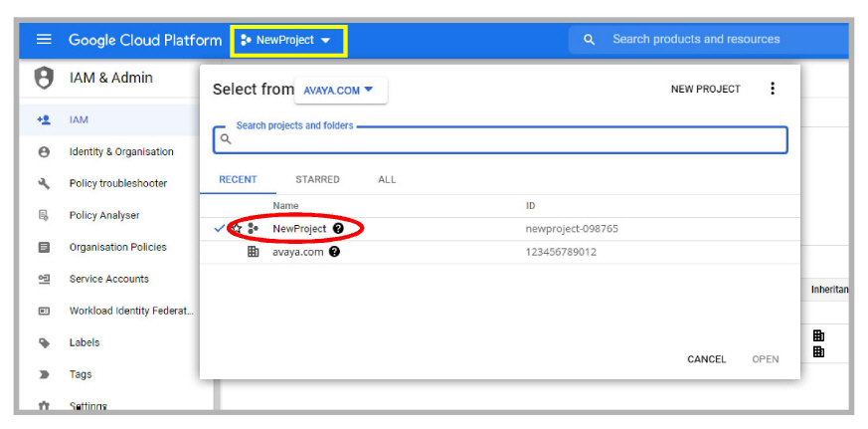This screenshot has height=429, width=868.
Task: Click the Service Accounts icon
Action: 44,279
